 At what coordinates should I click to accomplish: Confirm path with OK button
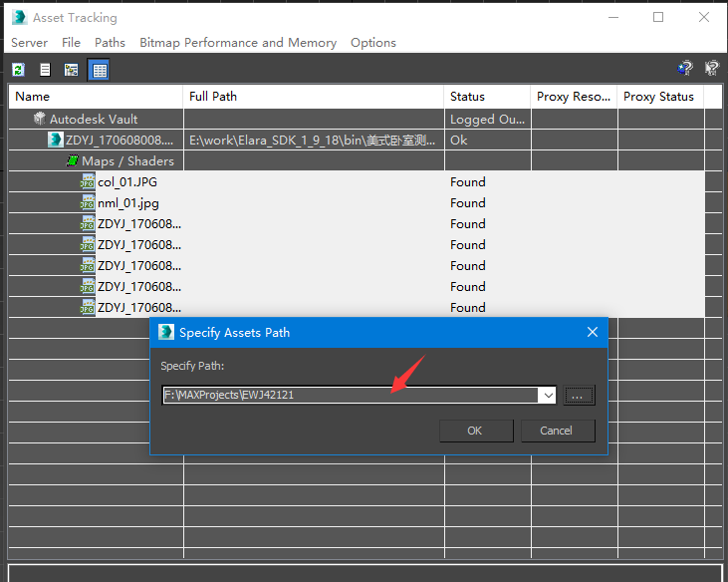click(476, 431)
